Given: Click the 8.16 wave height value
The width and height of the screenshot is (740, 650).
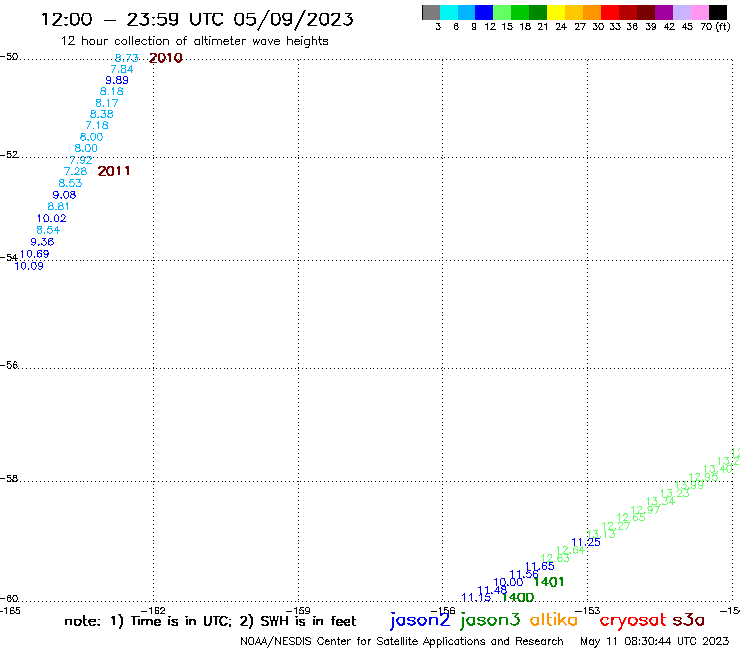Looking at the screenshot, I should coord(111,92).
